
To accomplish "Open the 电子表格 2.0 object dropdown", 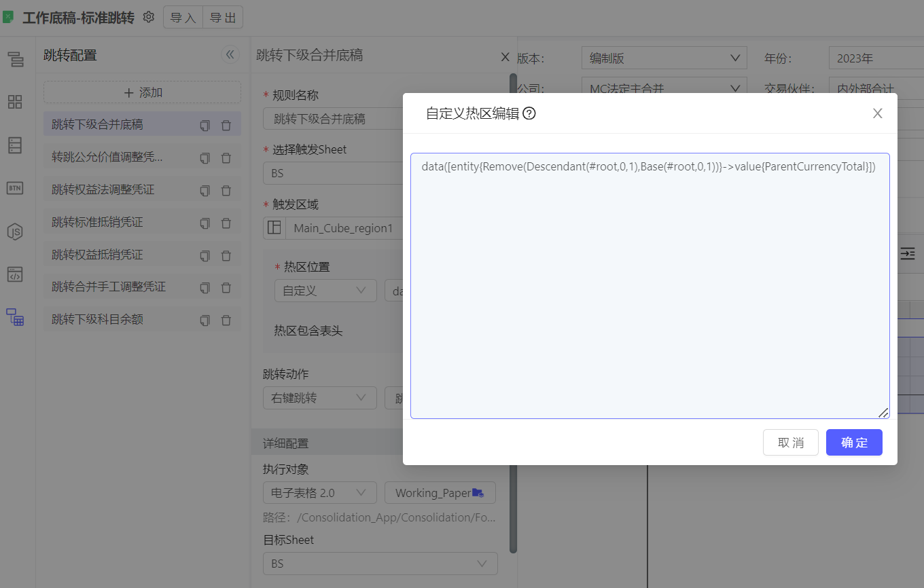I will pos(319,493).
